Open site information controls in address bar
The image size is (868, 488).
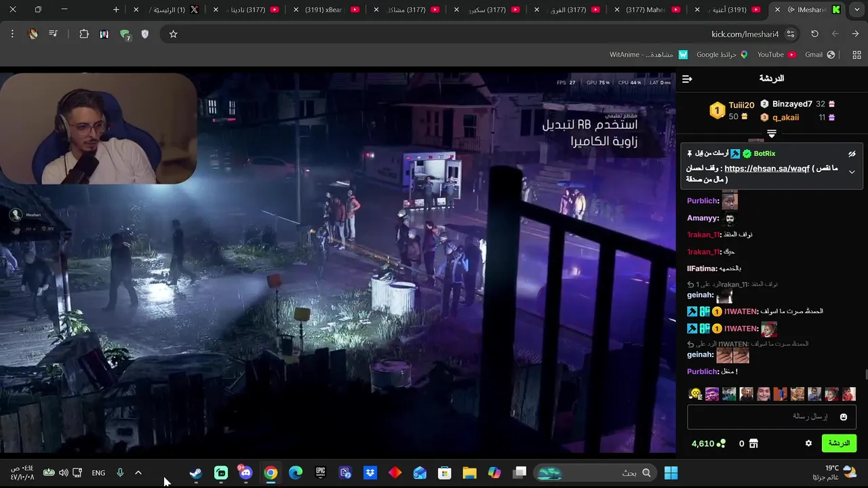coord(791,34)
